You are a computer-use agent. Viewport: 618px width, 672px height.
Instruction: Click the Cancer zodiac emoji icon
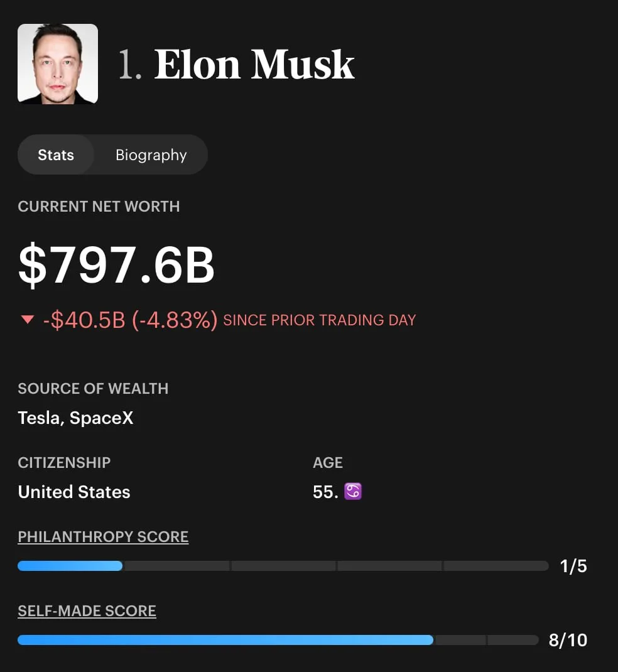353,492
